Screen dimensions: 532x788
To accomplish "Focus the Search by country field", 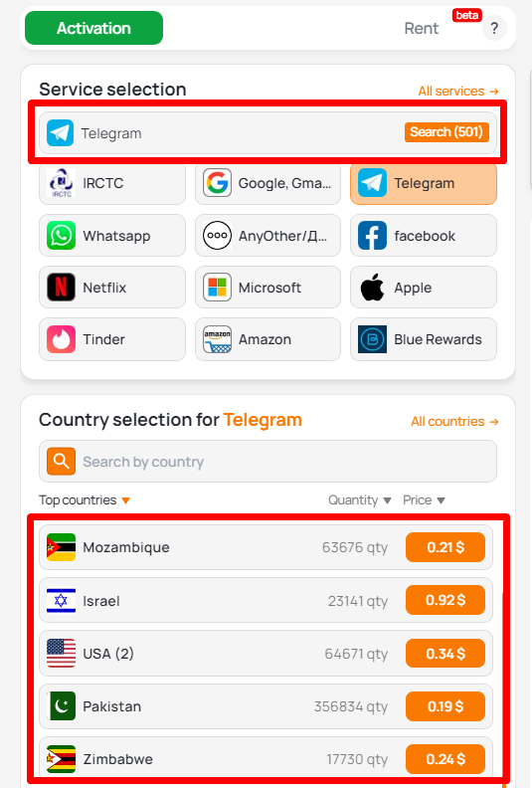I will click(x=267, y=462).
